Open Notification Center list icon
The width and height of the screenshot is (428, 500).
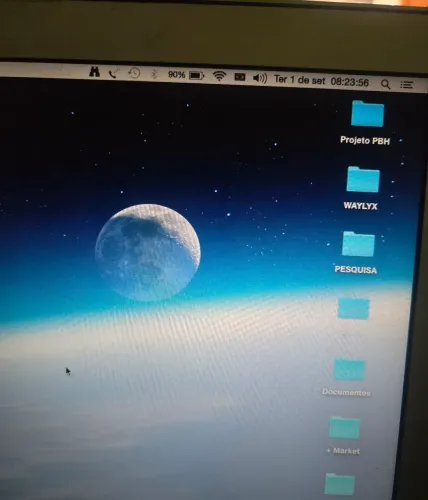click(x=407, y=85)
